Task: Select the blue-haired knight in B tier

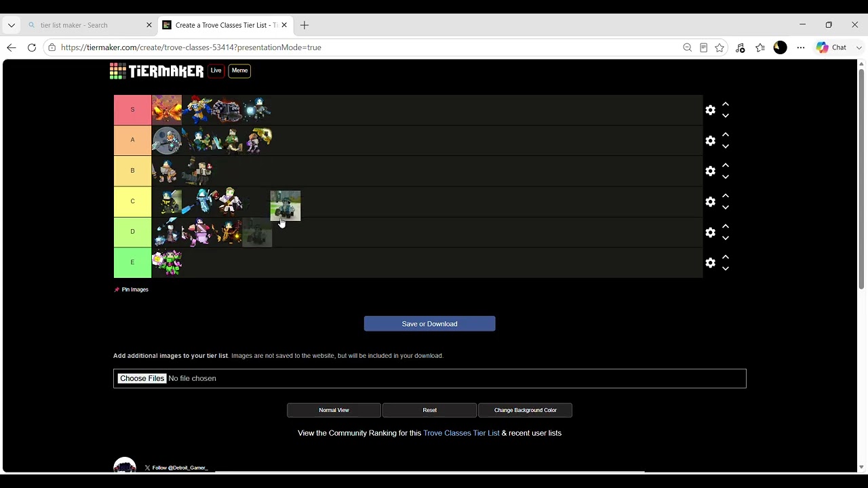Action: (x=167, y=171)
